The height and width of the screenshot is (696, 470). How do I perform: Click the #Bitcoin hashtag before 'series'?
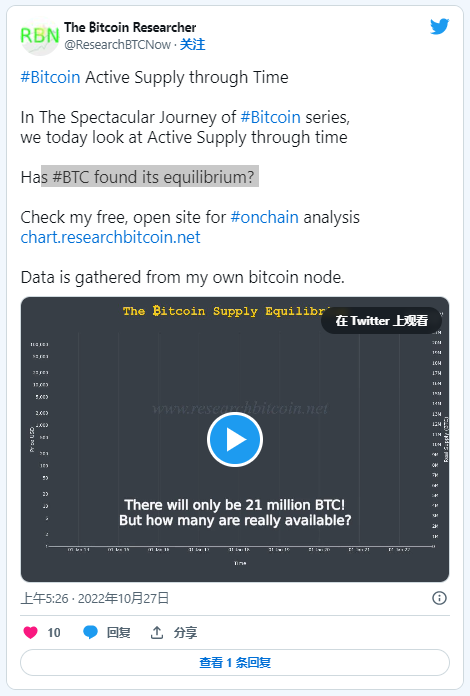click(x=271, y=117)
